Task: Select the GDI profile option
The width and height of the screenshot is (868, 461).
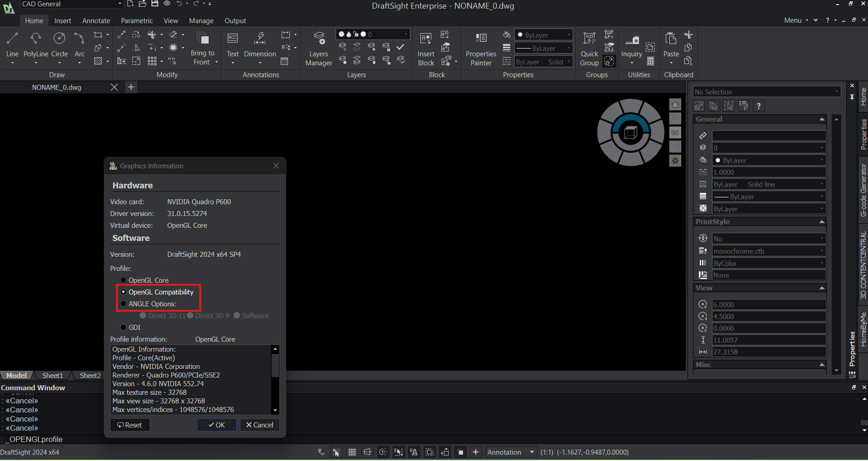Action: click(x=124, y=327)
